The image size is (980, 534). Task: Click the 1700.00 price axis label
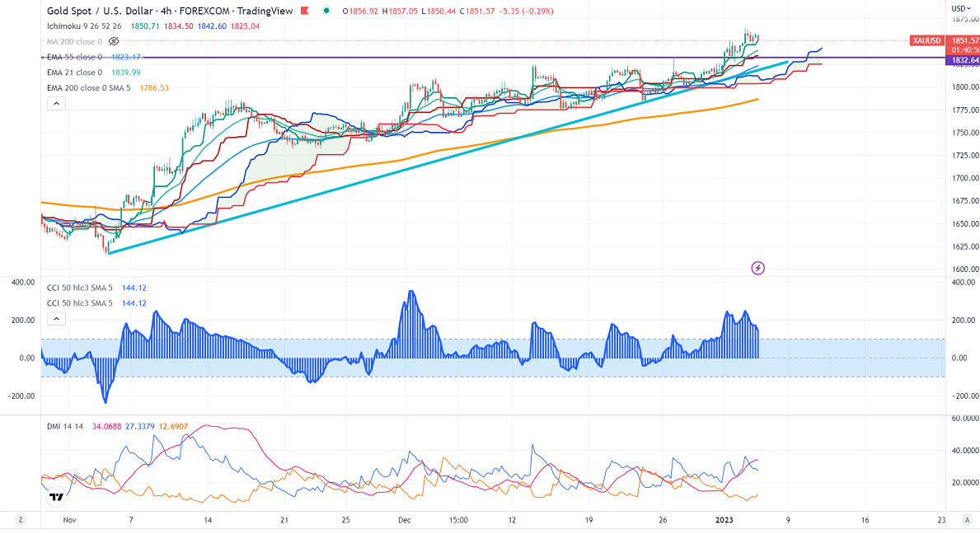coord(965,178)
